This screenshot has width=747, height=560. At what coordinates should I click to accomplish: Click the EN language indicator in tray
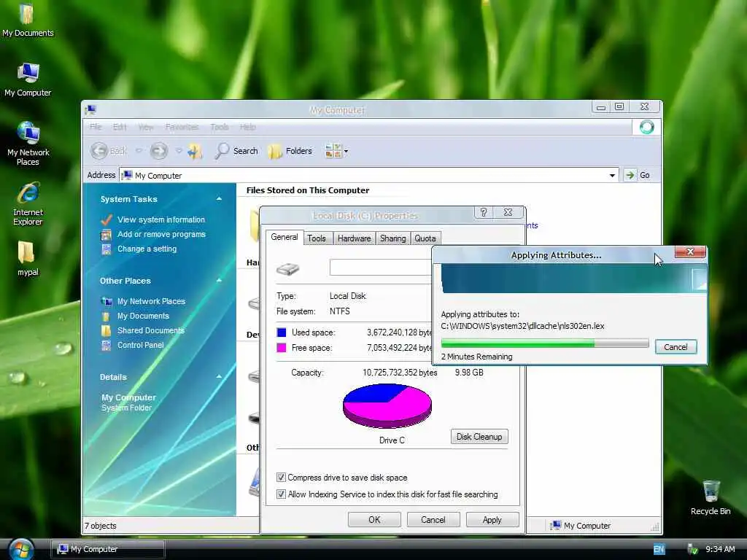click(659, 550)
